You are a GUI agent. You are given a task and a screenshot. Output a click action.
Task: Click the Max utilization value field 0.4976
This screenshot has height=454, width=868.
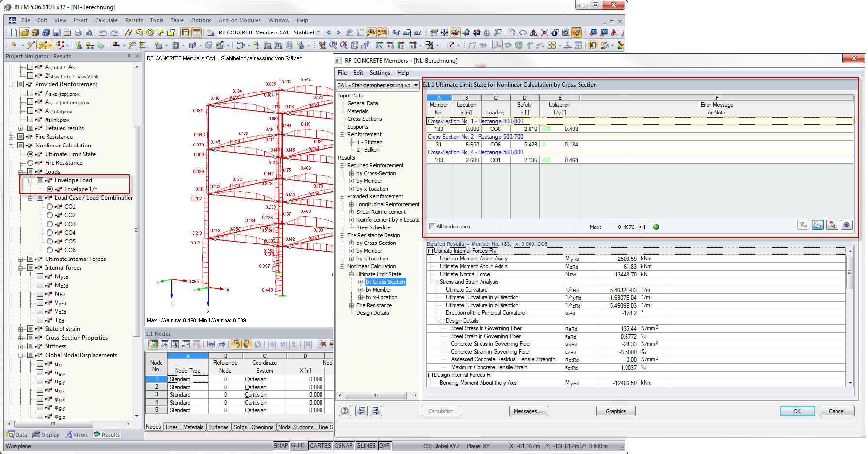coord(620,227)
